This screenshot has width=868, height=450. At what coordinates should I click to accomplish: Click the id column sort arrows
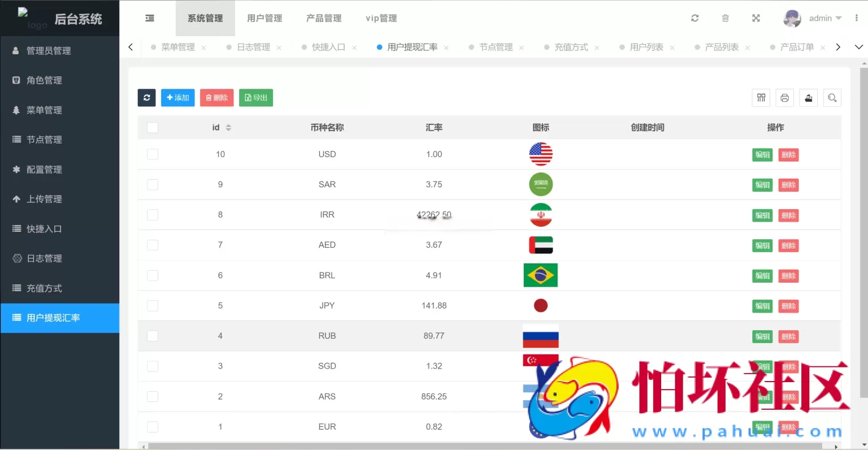coord(228,127)
